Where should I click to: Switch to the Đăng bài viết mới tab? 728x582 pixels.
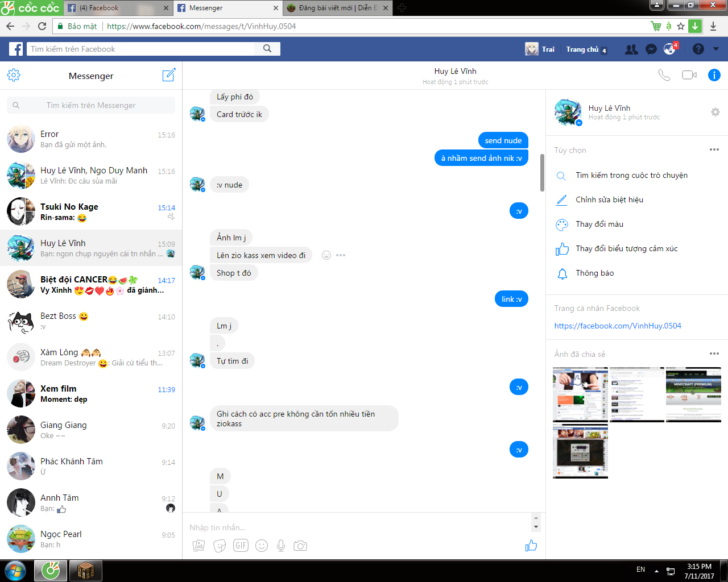tap(338, 8)
